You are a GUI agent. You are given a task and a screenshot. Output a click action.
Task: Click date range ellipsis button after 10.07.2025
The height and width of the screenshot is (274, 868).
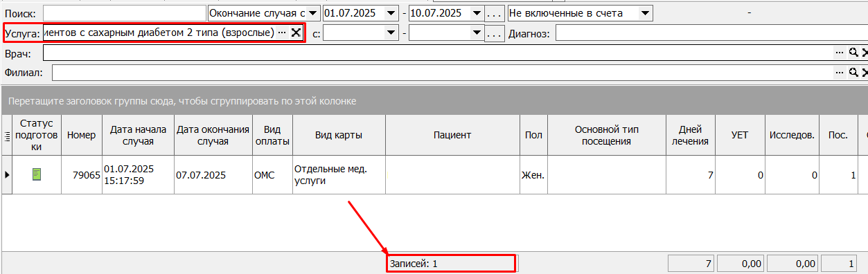(x=494, y=12)
